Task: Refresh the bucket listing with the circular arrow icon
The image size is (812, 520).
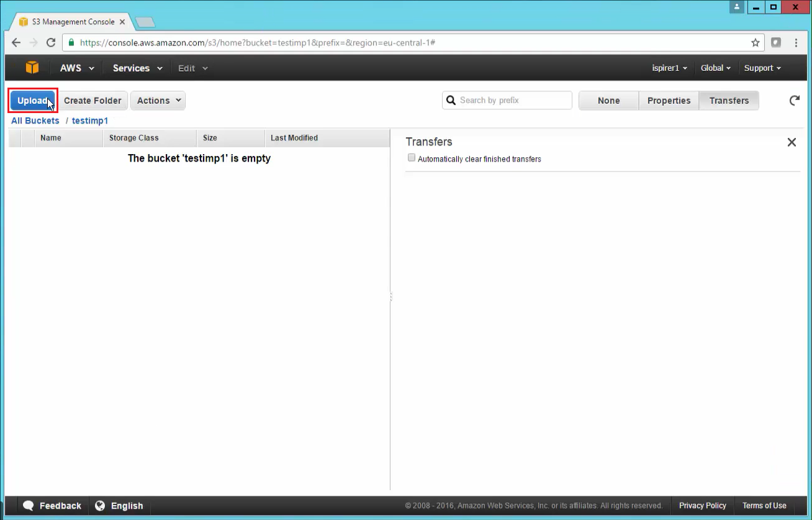Action: (794, 101)
